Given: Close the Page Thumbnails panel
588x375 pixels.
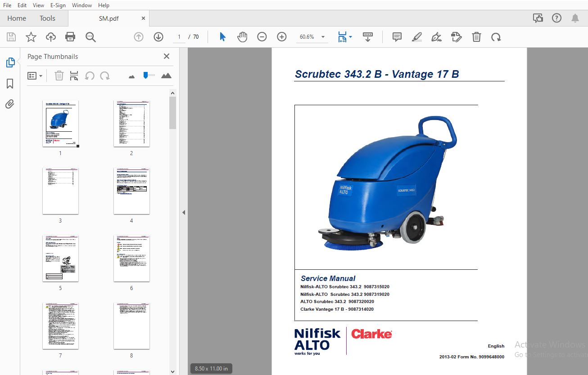Looking at the screenshot, I should coord(167,56).
